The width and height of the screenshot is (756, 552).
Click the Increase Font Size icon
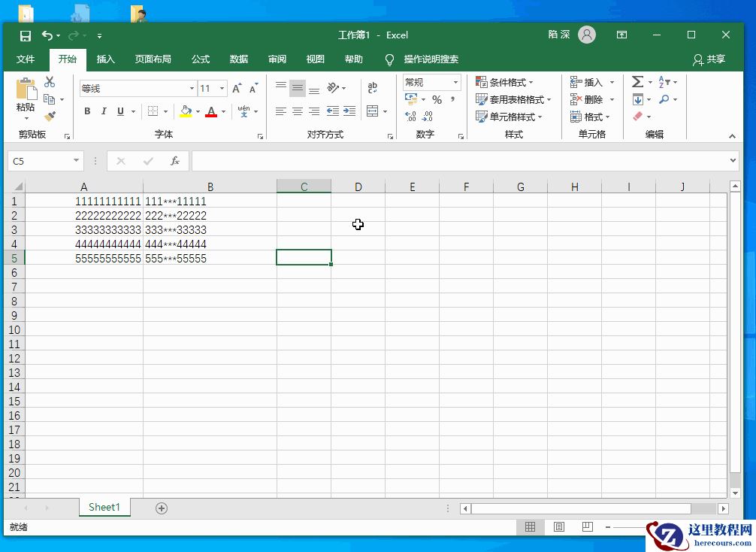click(237, 89)
